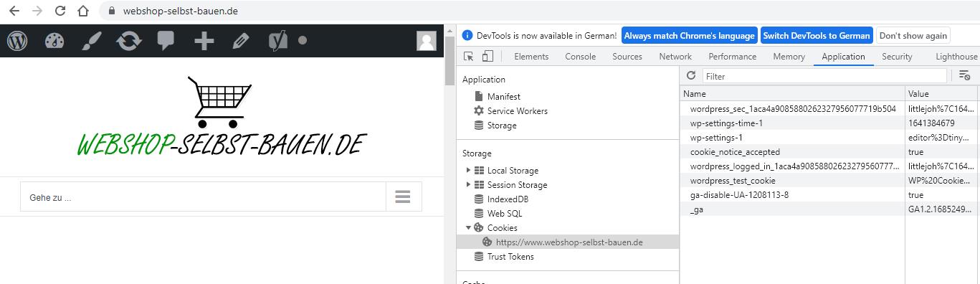Select the wp-settings-time-1 cookie row
Viewport: 980px width, 284px height.
[829, 123]
